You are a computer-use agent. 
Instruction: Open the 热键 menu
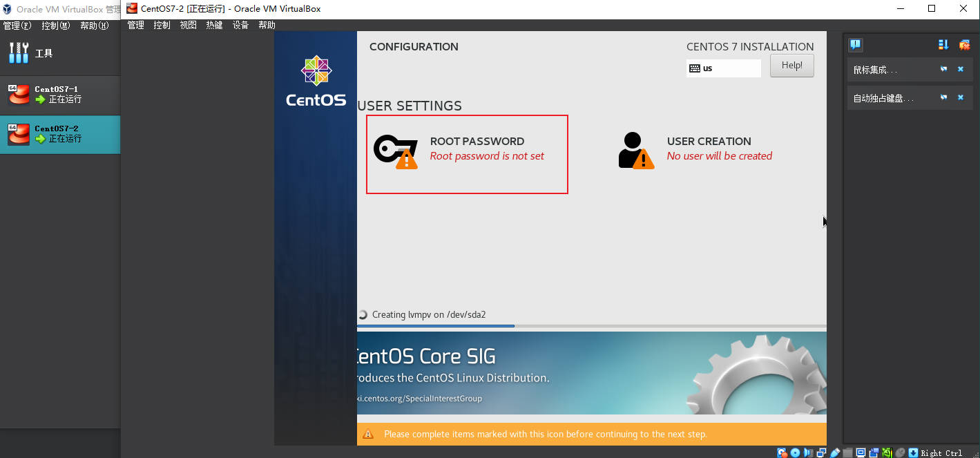click(214, 25)
